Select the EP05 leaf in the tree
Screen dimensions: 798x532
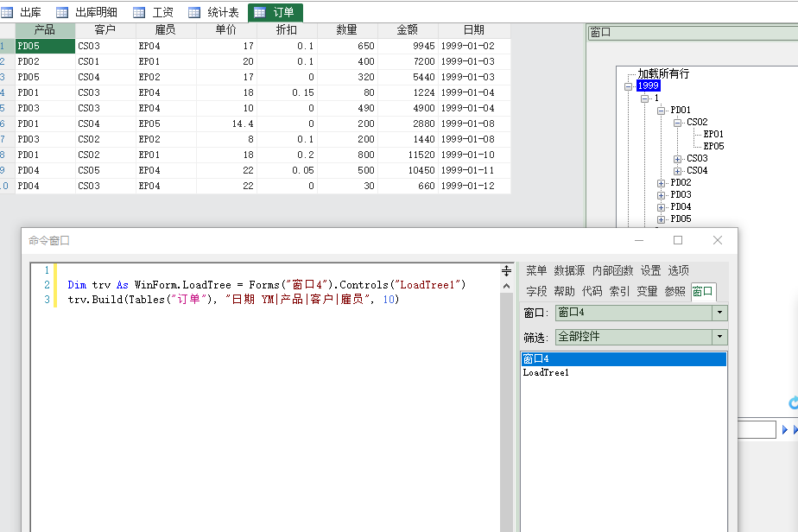713,146
